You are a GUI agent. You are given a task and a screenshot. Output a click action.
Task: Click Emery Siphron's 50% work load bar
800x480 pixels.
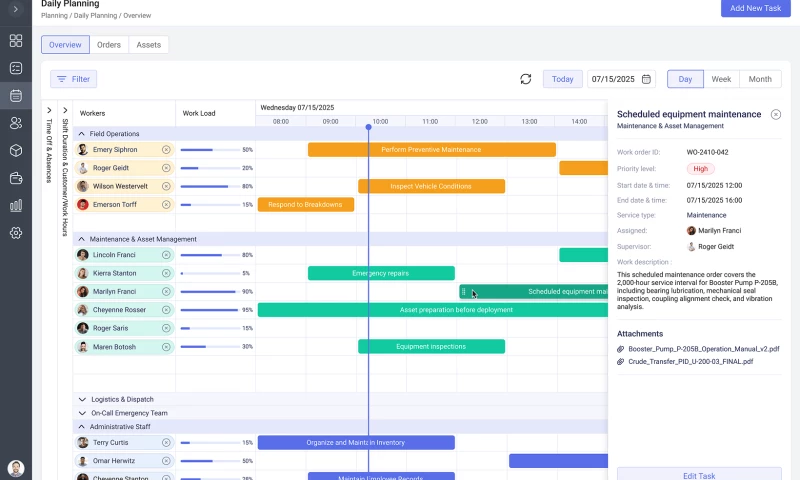click(210, 150)
